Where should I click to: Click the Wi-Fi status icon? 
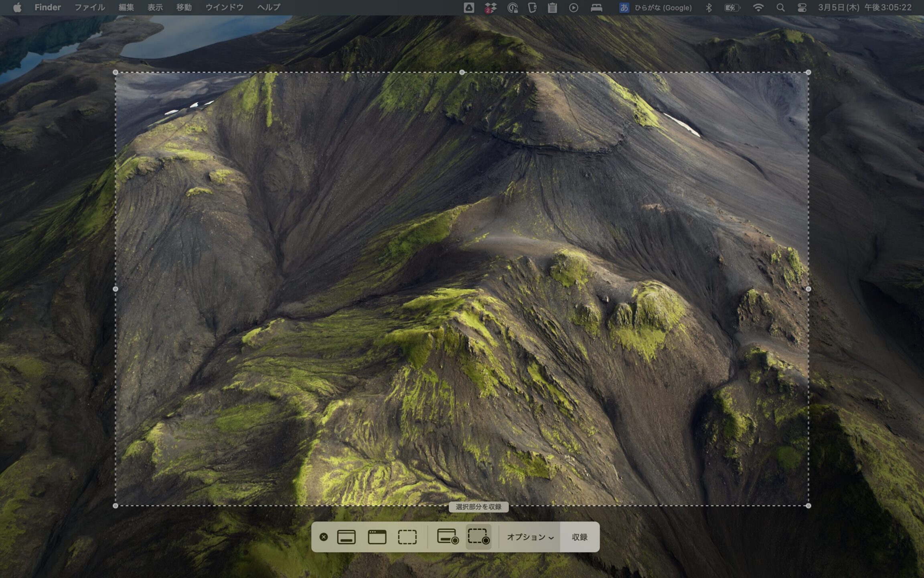tap(758, 8)
